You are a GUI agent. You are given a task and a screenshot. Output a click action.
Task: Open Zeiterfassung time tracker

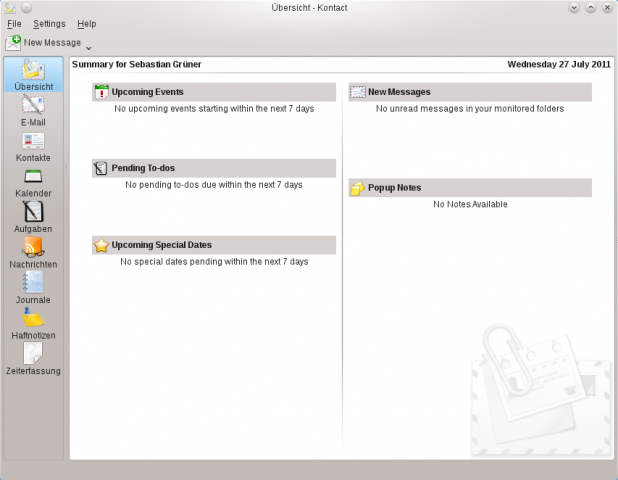[33, 359]
